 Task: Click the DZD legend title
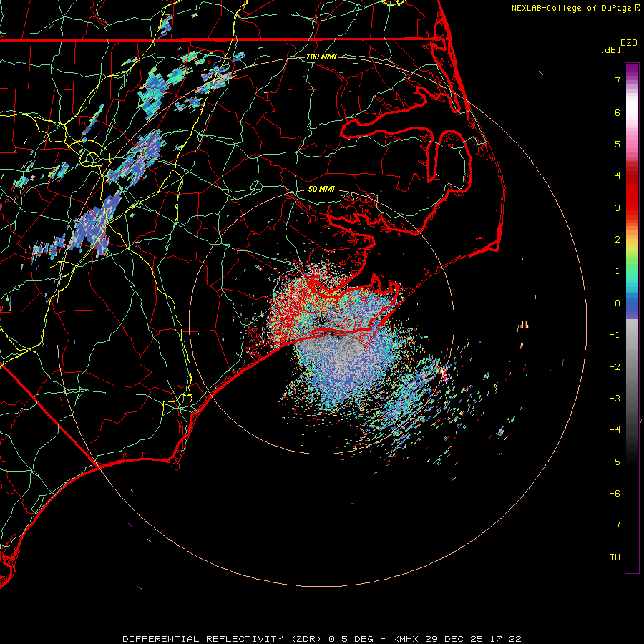coord(629,43)
